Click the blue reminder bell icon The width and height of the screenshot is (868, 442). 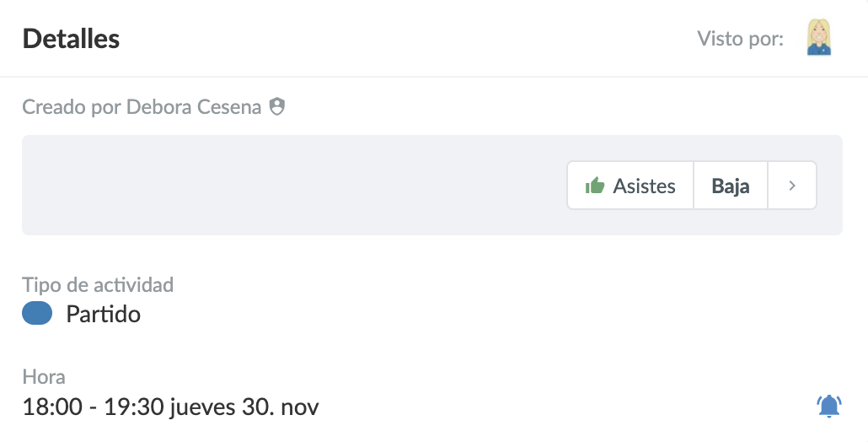coord(829,407)
